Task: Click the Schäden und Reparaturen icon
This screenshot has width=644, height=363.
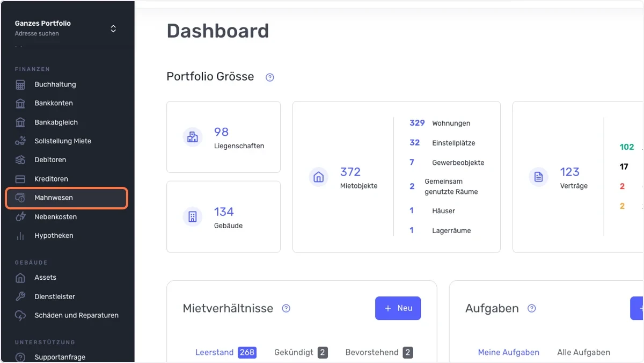Action: pos(20,316)
